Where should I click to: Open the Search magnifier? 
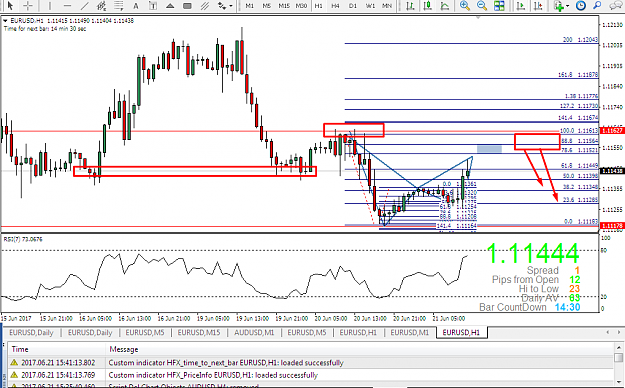(x=597, y=6)
